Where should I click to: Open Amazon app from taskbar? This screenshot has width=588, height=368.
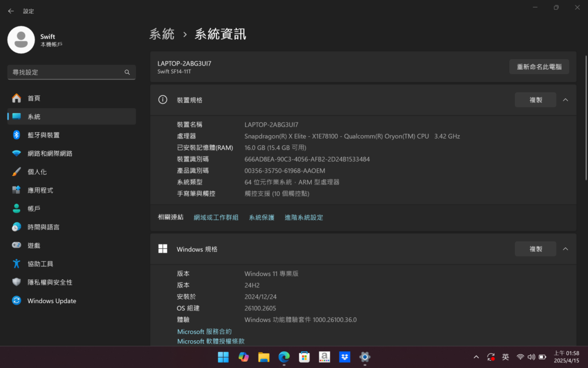coord(324,356)
